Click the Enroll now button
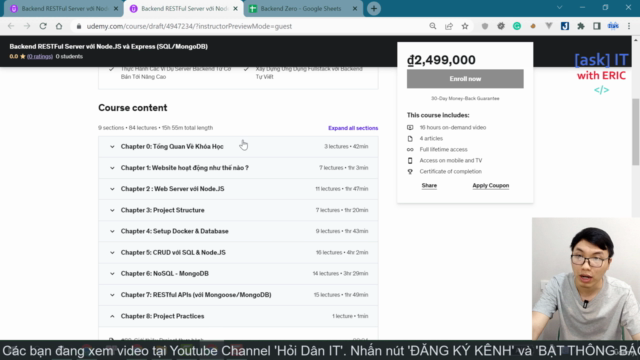The image size is (640, 360). [465, 79]
